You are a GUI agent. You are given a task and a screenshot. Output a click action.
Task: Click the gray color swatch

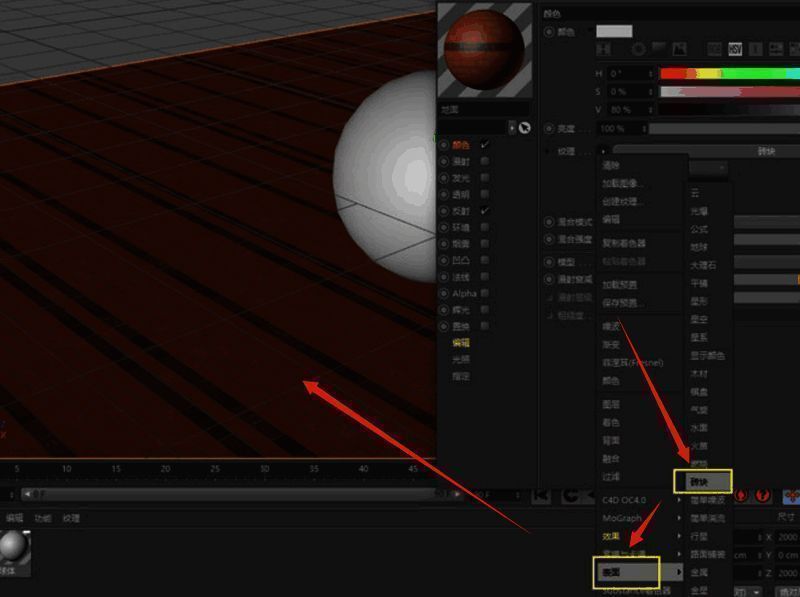point(614,31)
